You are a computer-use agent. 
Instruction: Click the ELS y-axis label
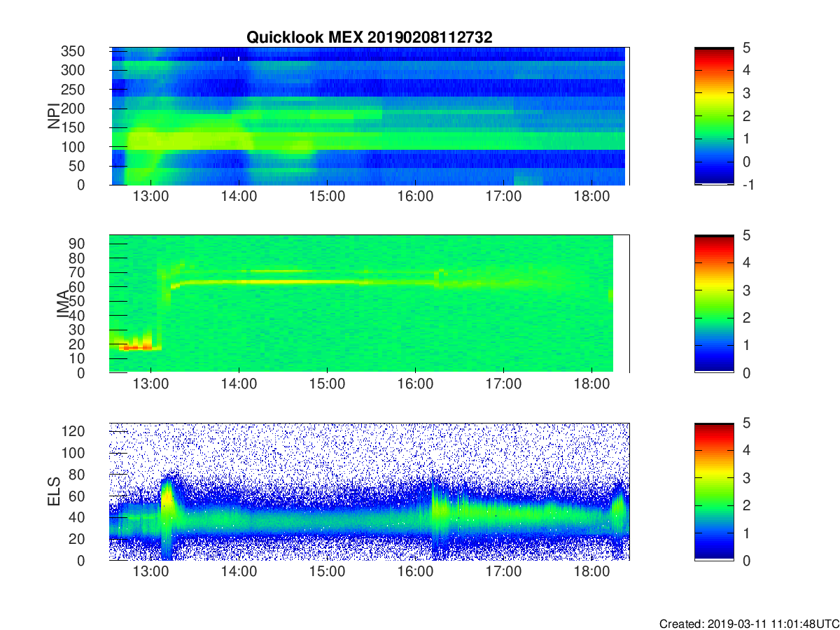[x=53, y=491]
